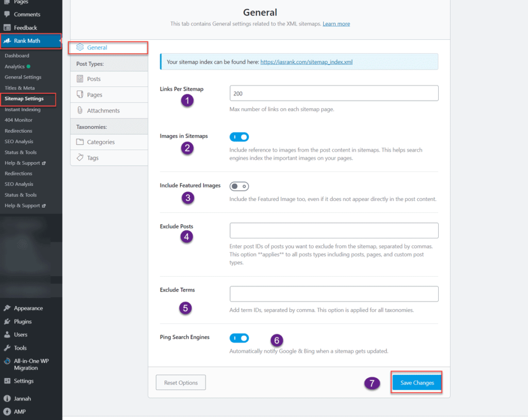The height and width of the screenshot is (420, 528).
Task: Click the General tab gear icon
Action: point(80,47)
